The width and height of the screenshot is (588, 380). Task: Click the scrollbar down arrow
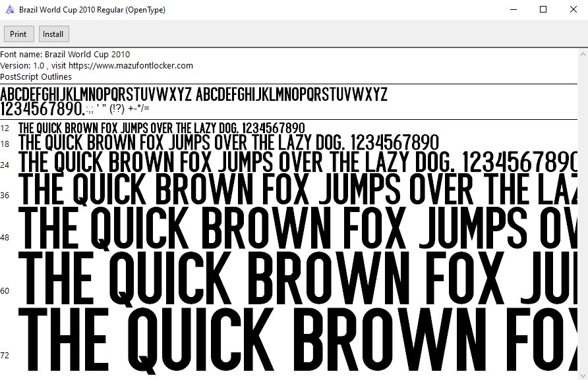[x=583, y=374]
